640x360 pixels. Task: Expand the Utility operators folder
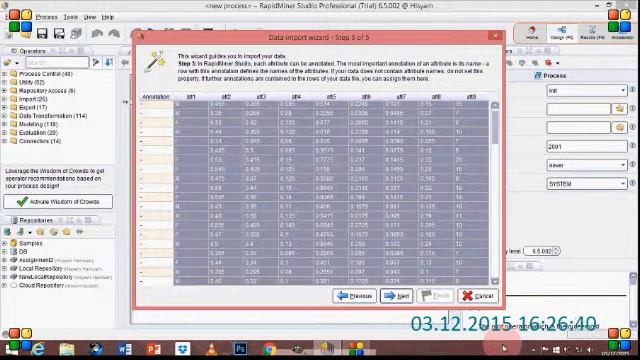(4, 82)
